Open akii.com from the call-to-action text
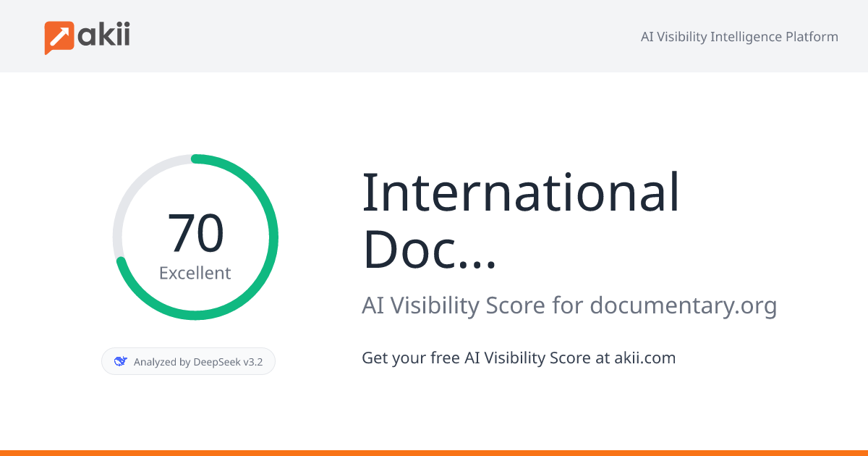The width and height of the screenshot is (868, 456). (644, 358)
